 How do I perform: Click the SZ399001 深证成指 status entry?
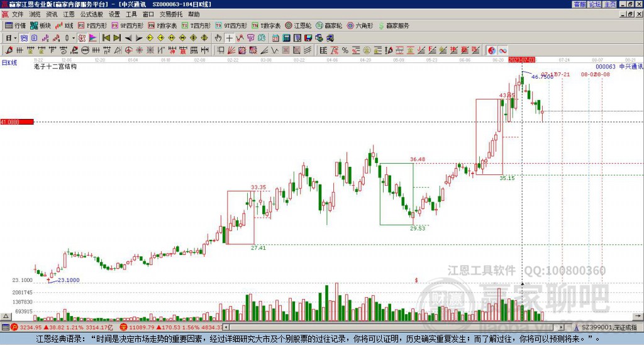(x=606, y=327)
